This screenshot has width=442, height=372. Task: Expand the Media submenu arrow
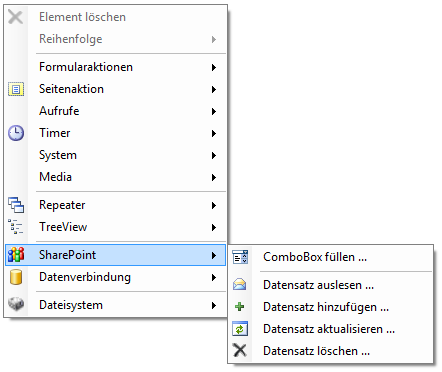pyautogui.click(x=214, y=177)
